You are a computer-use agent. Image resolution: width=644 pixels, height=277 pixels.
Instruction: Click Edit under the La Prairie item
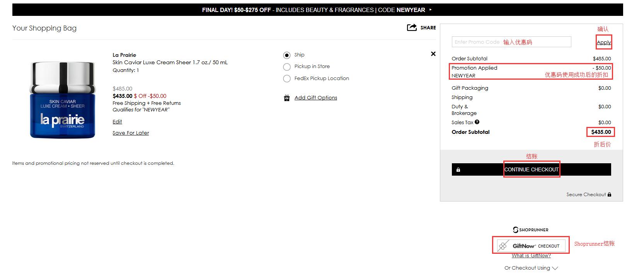point(117,121)
